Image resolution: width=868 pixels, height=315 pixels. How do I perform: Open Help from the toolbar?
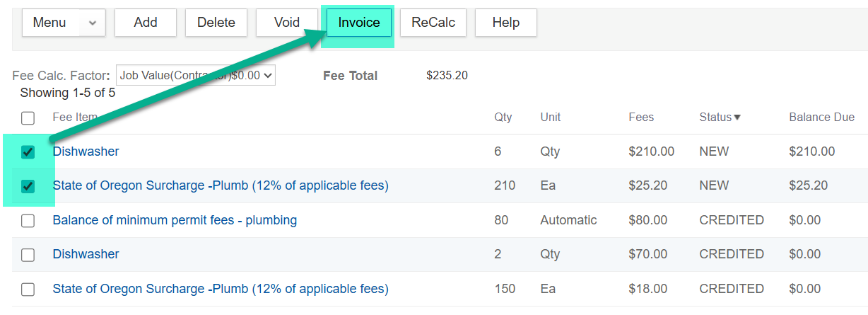(505, 23)
